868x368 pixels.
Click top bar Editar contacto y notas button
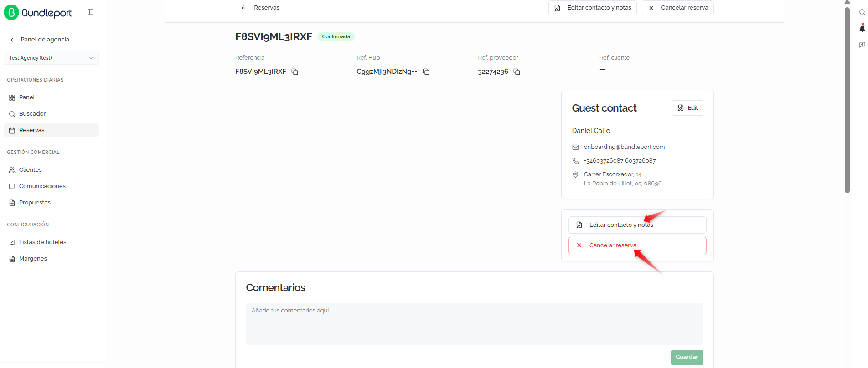(593, 8)
